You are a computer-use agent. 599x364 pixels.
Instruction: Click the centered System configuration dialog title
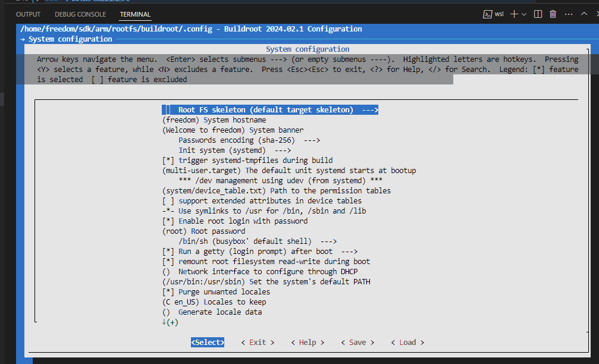pos(308,49)
